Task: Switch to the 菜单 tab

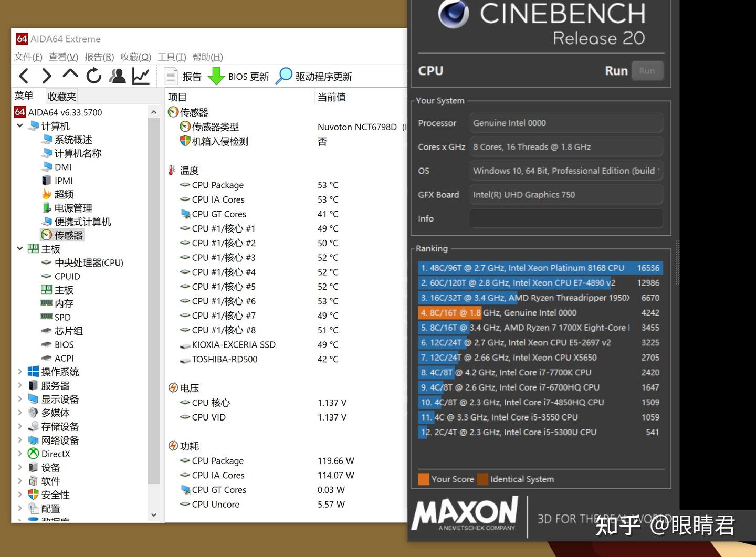Action: pyautogui.click(x=24, y=96)
